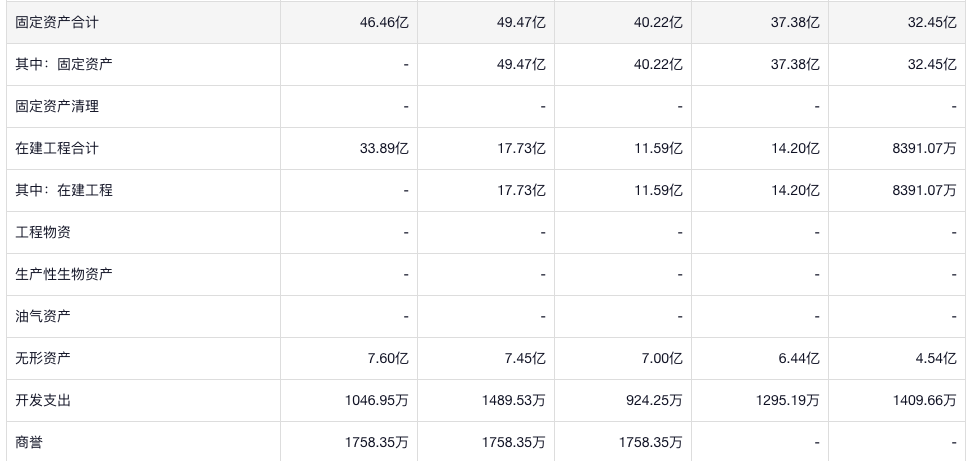This screenshot has width=975, height=461.
Task: Click the 生产性生物资产 row label
Action: (x=64, y=274)
